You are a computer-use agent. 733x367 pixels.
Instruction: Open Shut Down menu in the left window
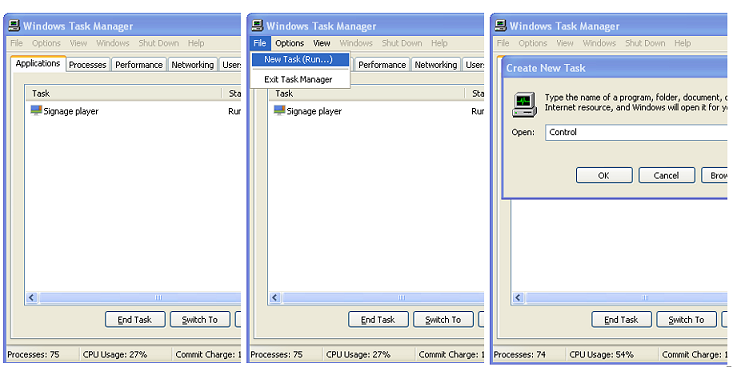[x=158, y=43]
